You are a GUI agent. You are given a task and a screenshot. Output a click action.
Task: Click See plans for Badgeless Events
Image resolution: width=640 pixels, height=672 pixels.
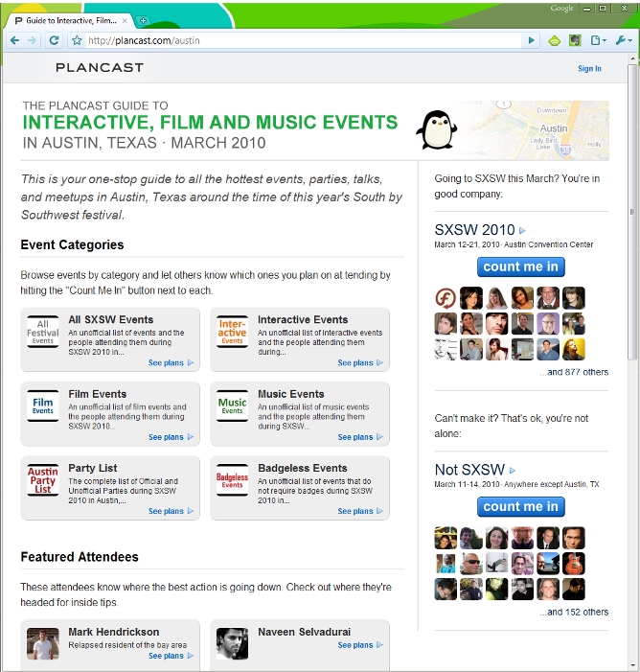click(x=360, y=511)
